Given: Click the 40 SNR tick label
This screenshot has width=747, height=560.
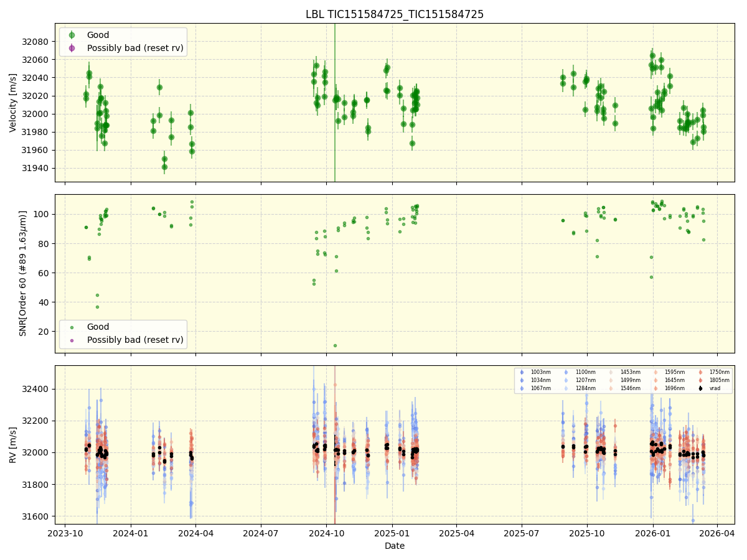Looking at the screenshot, I should 44,302.
